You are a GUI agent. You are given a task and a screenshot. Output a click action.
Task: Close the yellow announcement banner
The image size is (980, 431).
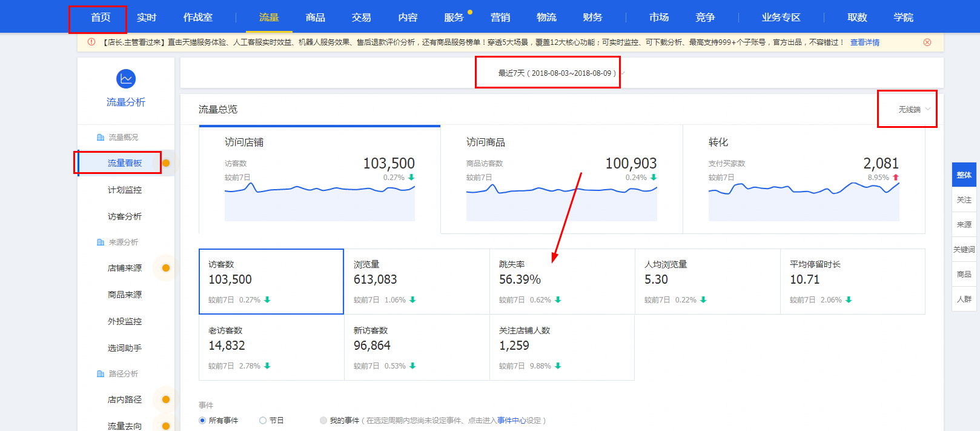coord(927,42)
